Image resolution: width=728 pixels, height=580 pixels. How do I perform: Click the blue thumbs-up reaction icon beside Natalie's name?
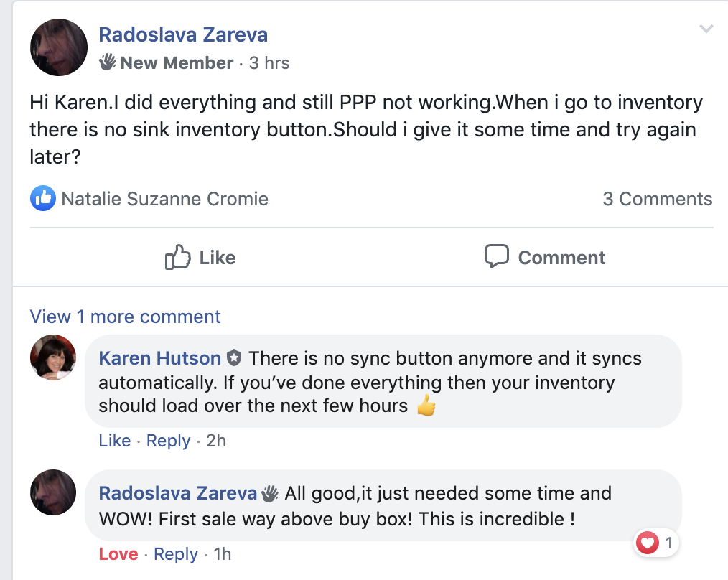42,199
